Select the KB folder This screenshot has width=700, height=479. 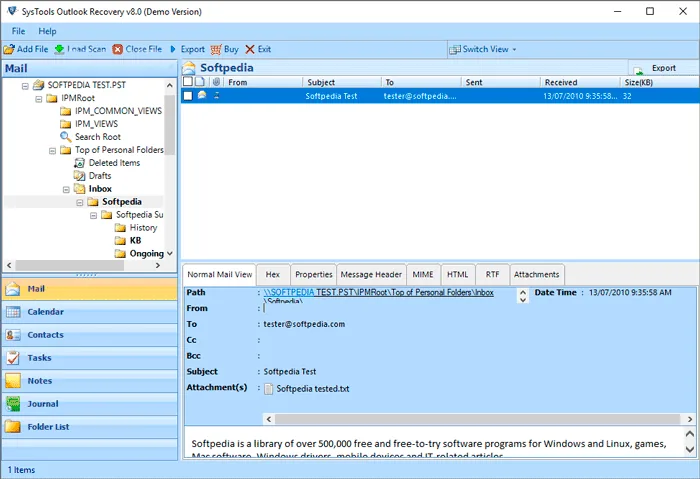click(x=135, y=241)
